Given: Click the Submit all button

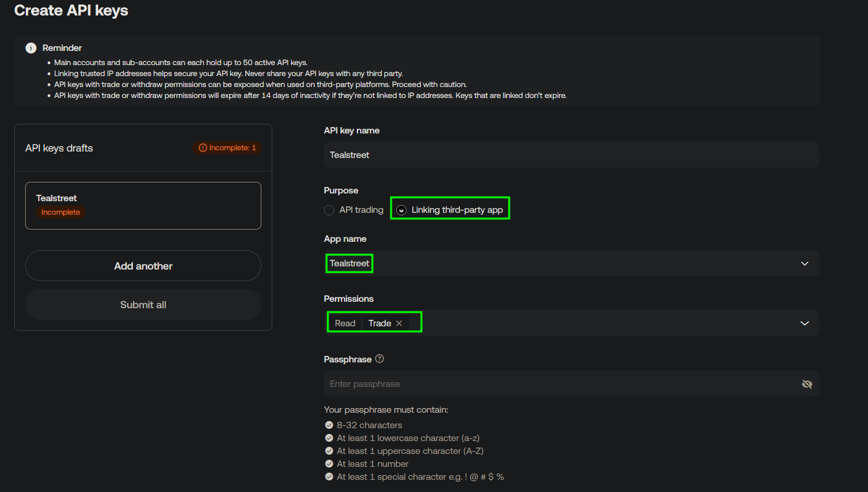Looking at the screenshot, I should click(x=143, y=304).
